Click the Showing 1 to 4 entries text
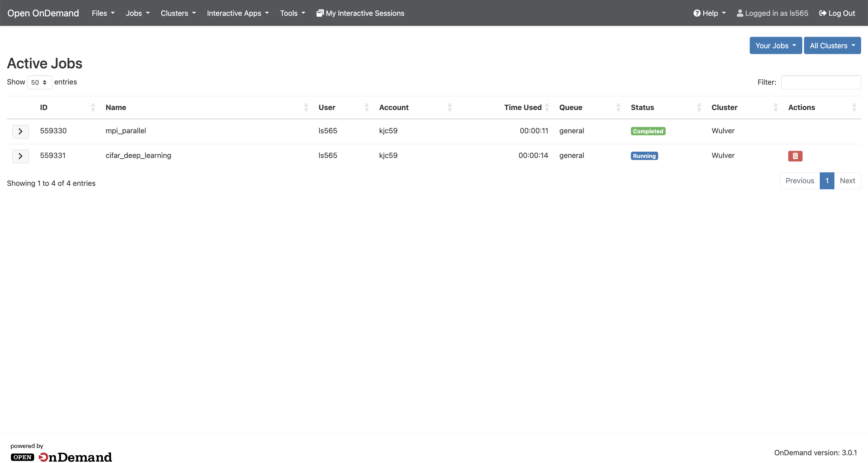The height and width of the screenshot is (463, 868). click(x=51, y=183)
